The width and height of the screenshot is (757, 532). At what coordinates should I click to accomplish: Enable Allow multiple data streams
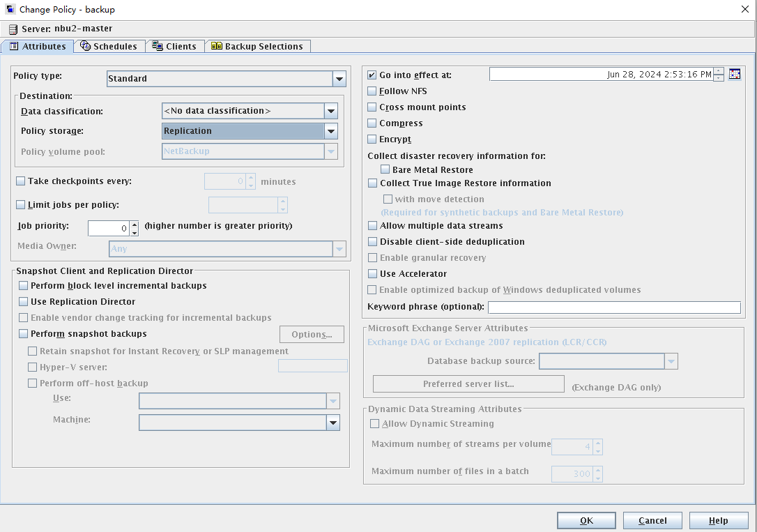(372, 226)
